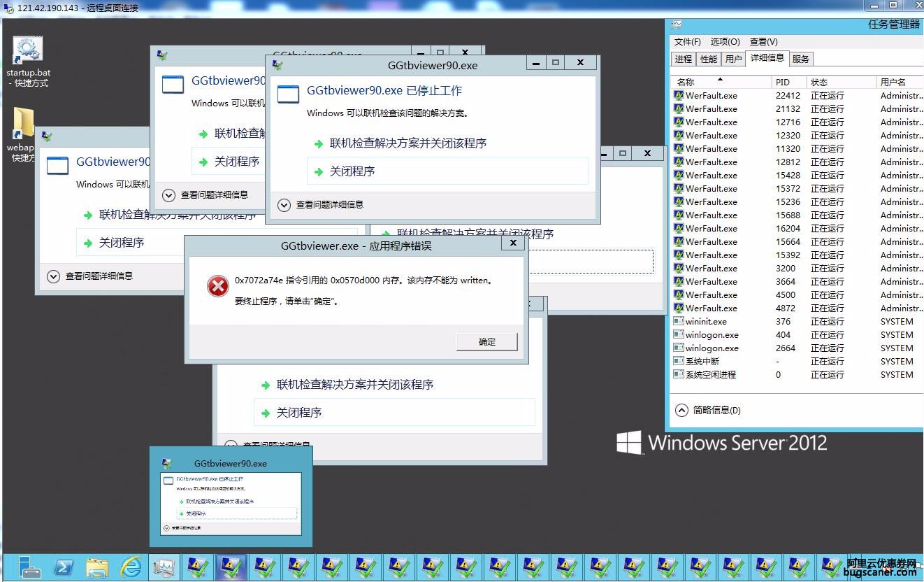Select the WerFault.exe row with PID 16204
Viewport: 924px width, 582px height.
797,229
